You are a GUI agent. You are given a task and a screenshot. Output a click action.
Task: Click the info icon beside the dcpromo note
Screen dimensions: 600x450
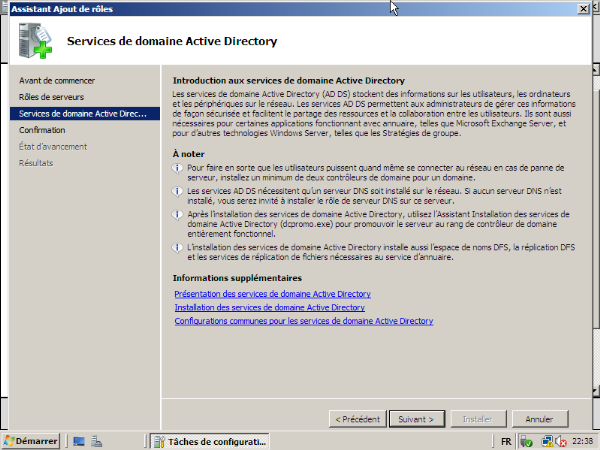click(177, 211)
